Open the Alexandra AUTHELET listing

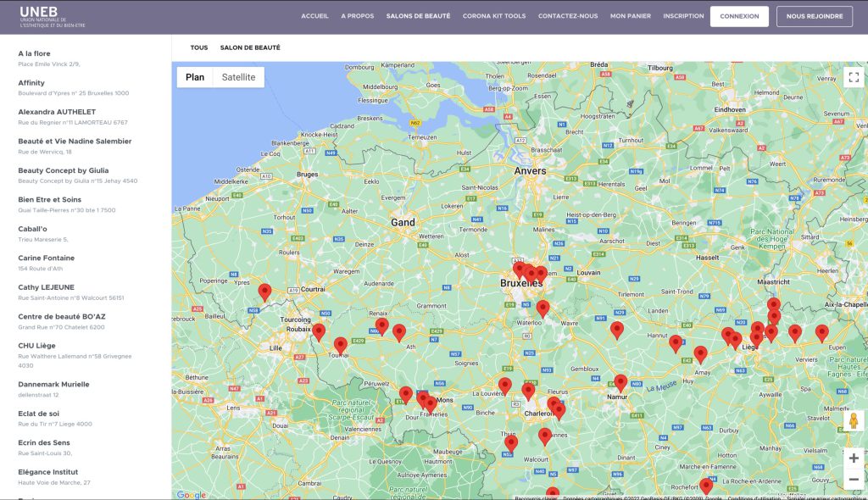tap(57, 112)
